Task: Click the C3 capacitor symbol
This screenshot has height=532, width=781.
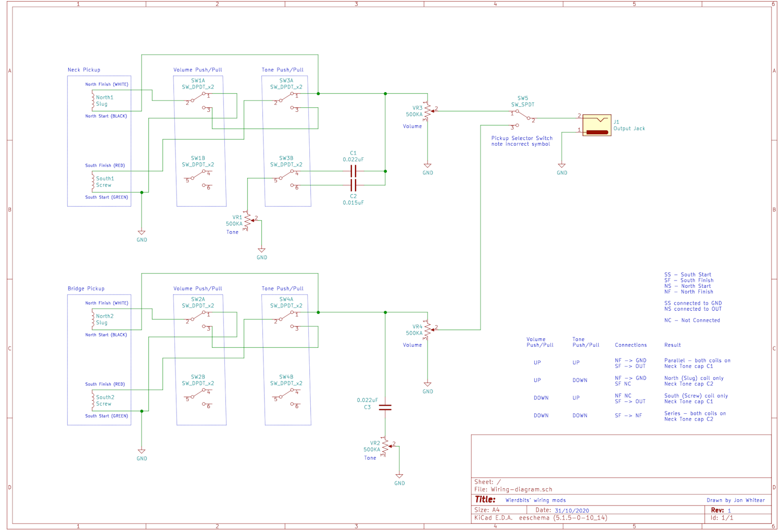Action: coord(385,408)
